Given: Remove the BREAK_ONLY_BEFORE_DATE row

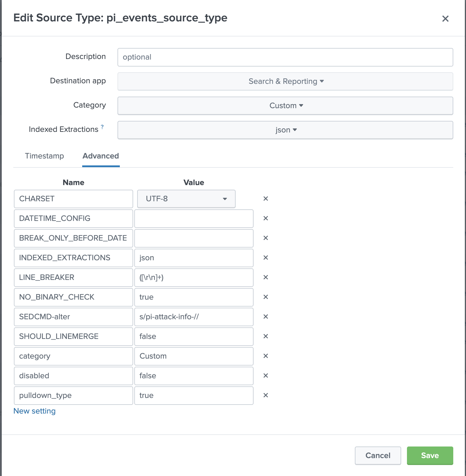Looking at the screenshot, I should coord(266,238).
